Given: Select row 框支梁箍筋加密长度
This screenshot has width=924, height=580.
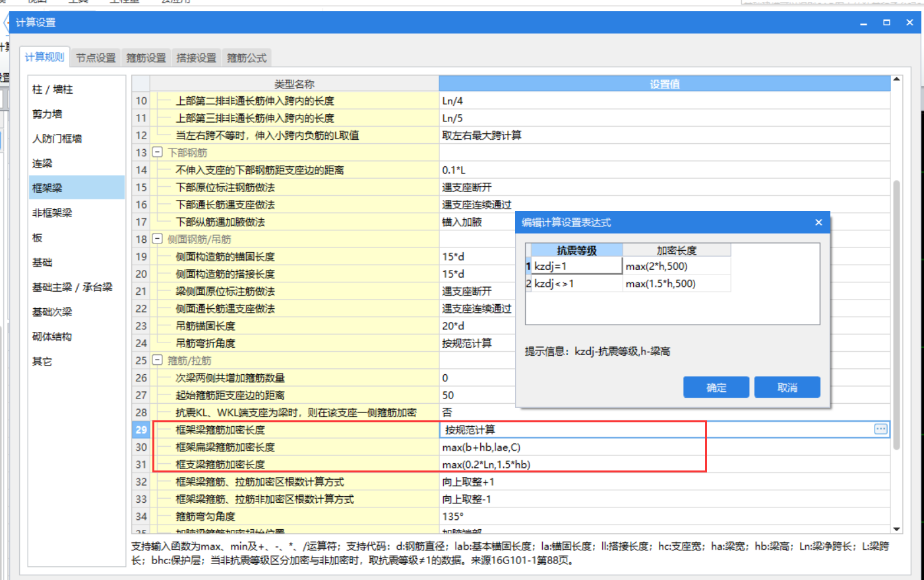Looking at the screenshot, I should coord(295,465).
